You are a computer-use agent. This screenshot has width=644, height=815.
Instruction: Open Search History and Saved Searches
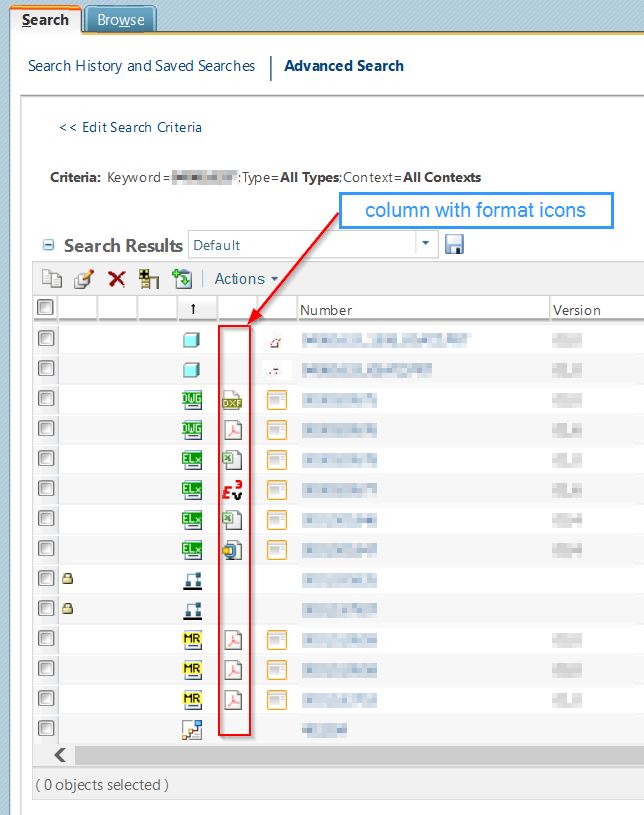(141, 66)
